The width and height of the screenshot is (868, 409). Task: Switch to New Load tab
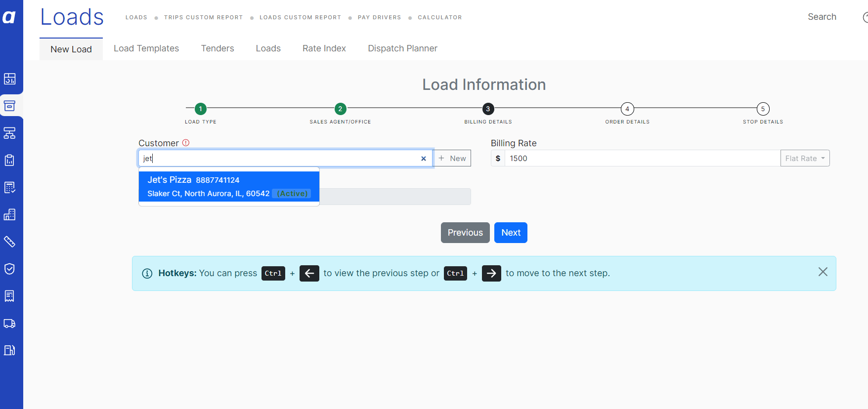[x=71, y=49]
